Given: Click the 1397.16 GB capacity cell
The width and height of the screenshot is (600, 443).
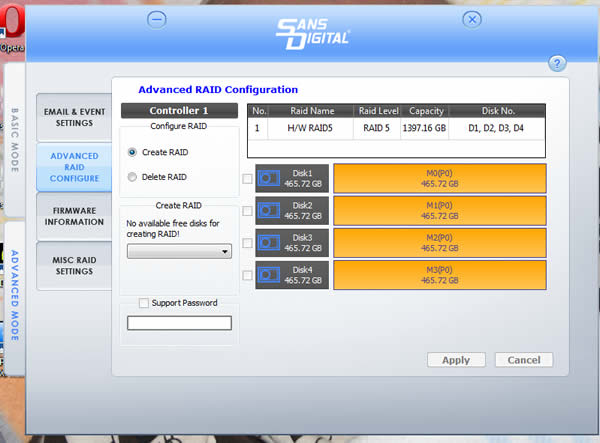Looking at the screenshot, I should coord(424,128).
